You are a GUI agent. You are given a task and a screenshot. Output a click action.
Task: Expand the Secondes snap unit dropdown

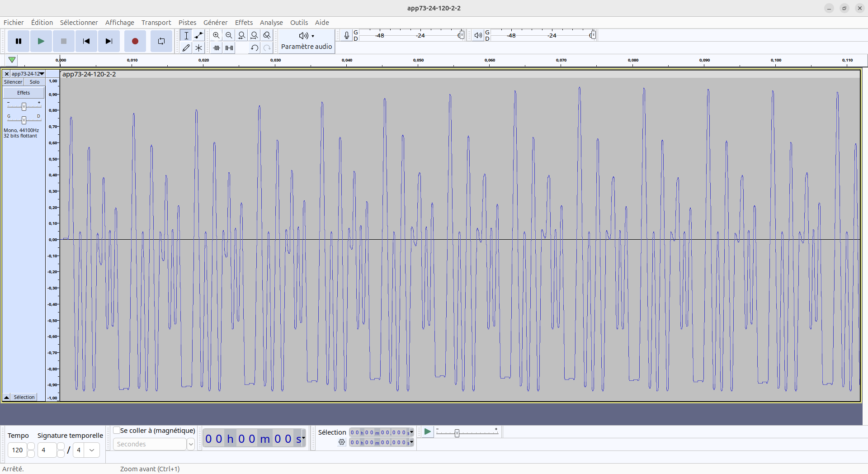coord(191,444)
